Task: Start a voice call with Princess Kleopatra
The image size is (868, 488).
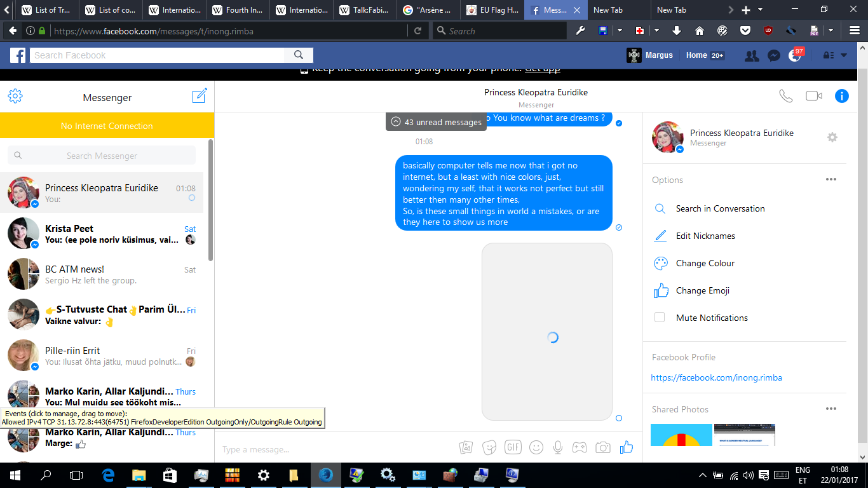Action: tap(786, 96)
